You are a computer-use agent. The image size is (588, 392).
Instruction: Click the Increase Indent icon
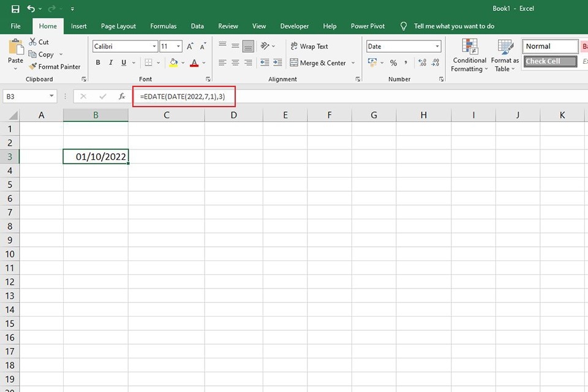click(x=277, y=63)
